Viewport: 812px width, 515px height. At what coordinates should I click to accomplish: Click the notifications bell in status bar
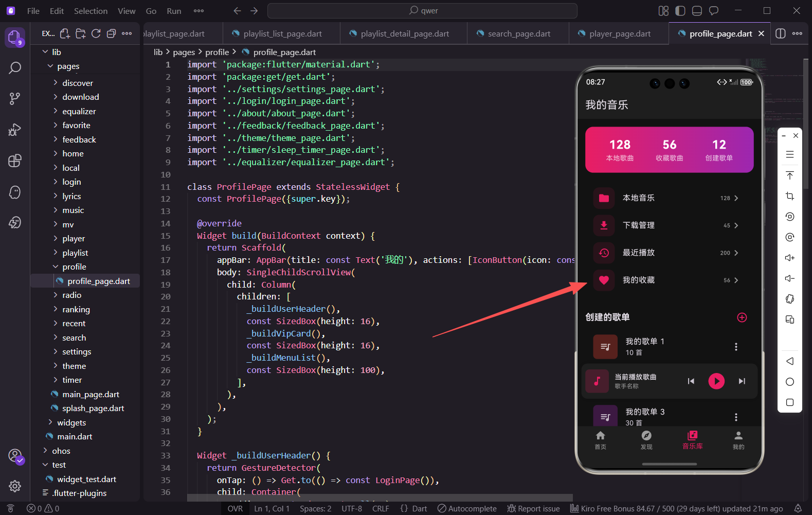798,508
